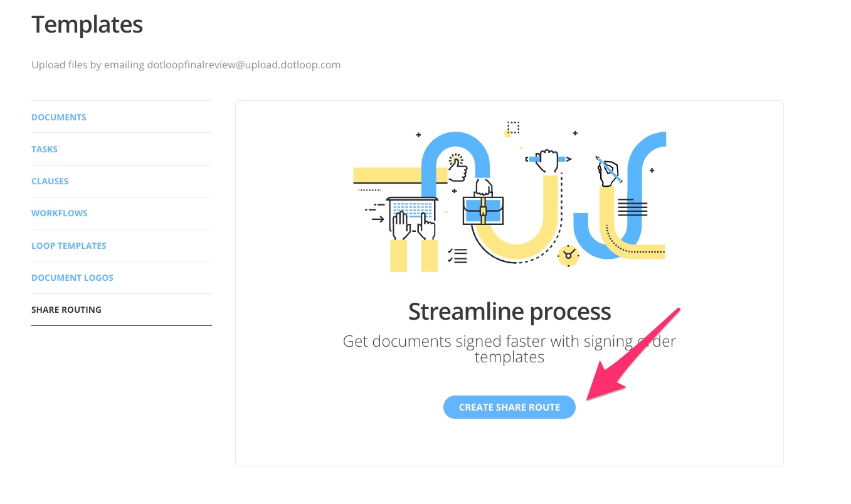851x504 pixels.
Task: Select the Share Routing sidebar item
Action: click(66, 310)
